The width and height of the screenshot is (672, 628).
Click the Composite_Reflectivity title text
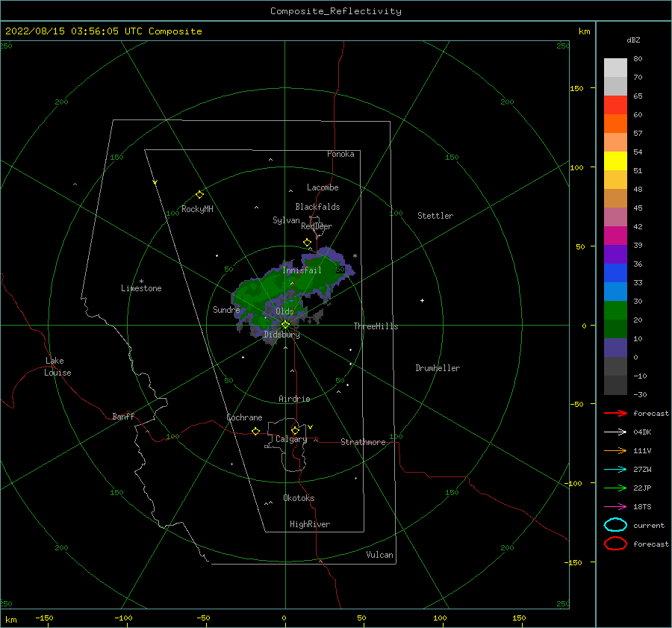tap(336, 11)
